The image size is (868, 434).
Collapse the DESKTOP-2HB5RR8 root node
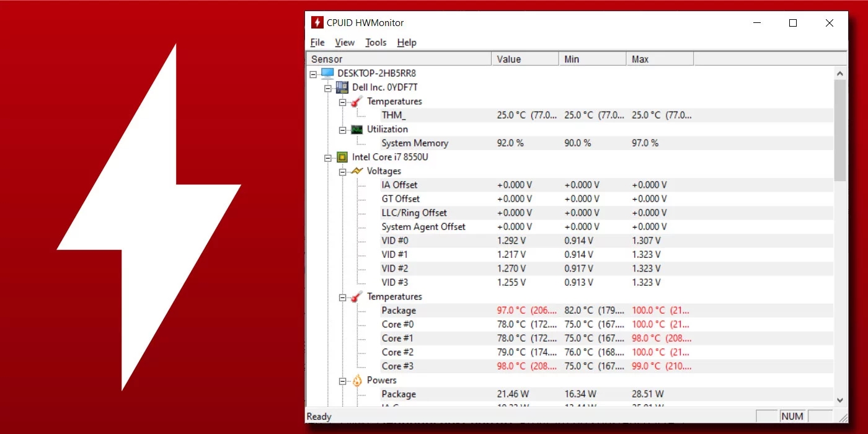click(x=313, y=74)
